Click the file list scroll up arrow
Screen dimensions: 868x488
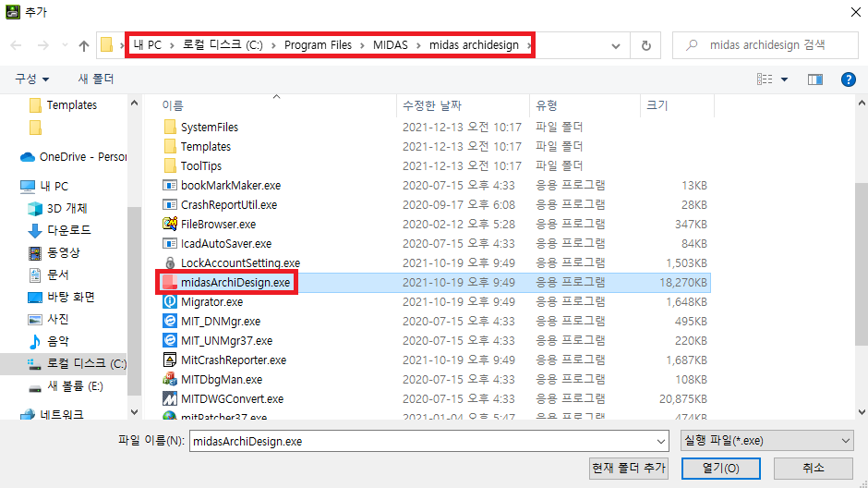pyautogui.click(x=862, y=103)
